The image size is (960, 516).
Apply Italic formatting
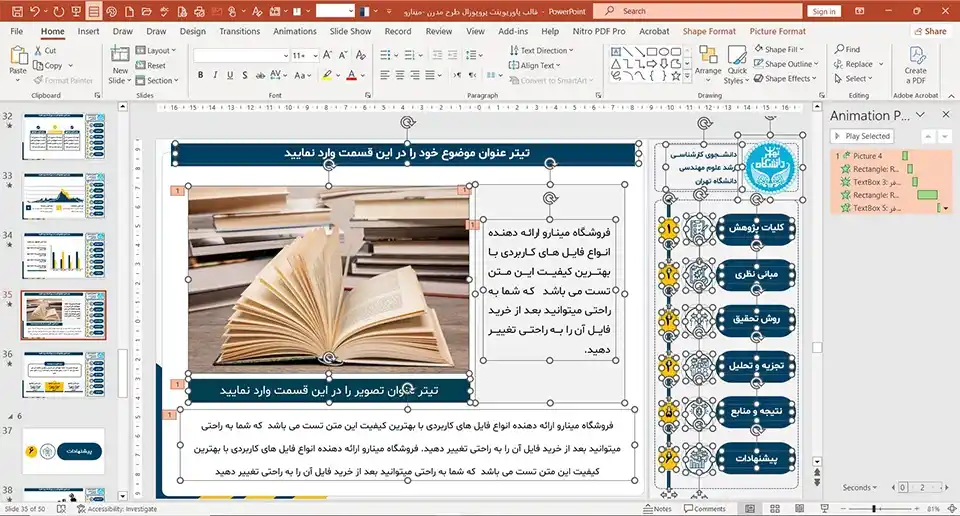215,75
